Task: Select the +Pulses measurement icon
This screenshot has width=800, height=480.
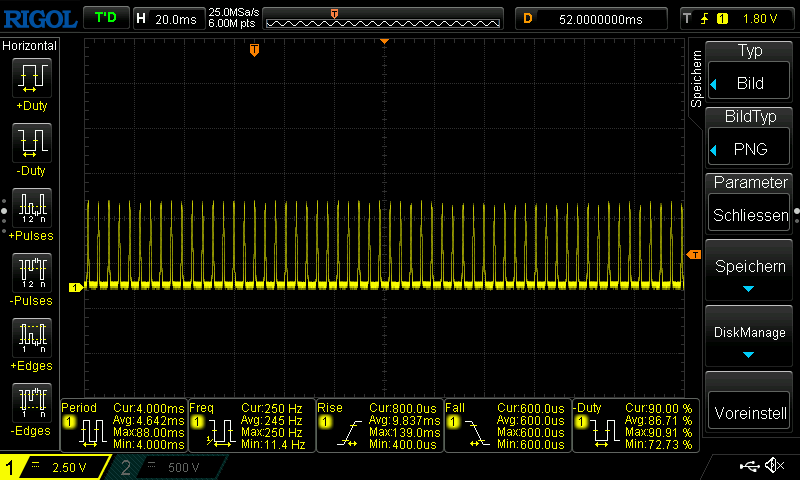Action: pyautogui.click(x=32, y=208)
